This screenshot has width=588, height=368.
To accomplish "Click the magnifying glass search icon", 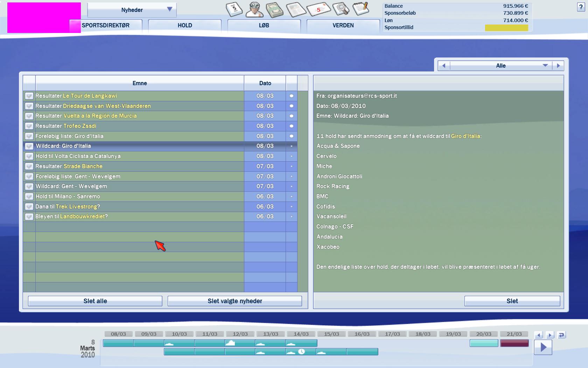I will pos(341,9).
